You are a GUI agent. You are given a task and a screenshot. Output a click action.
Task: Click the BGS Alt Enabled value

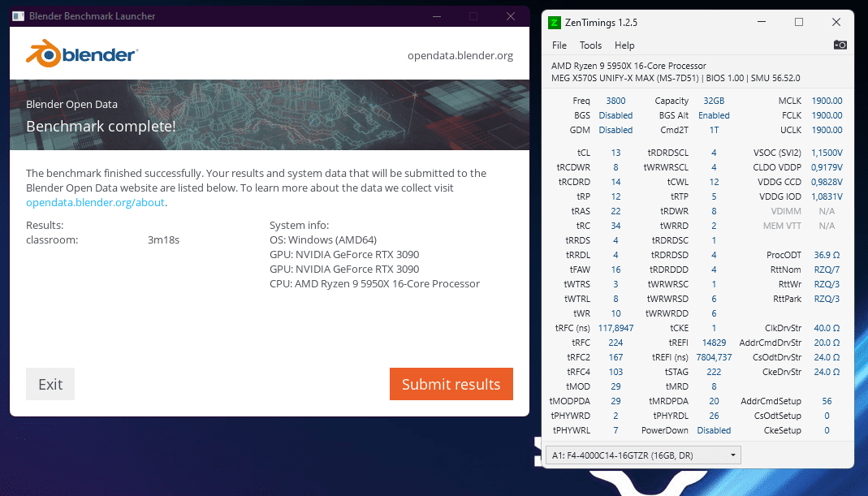coord(714,115)
